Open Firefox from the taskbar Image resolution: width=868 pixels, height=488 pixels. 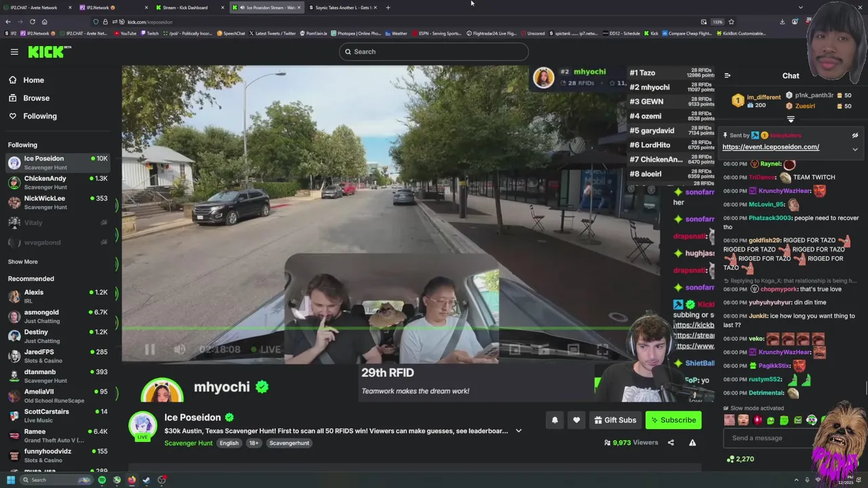point(132,480)
